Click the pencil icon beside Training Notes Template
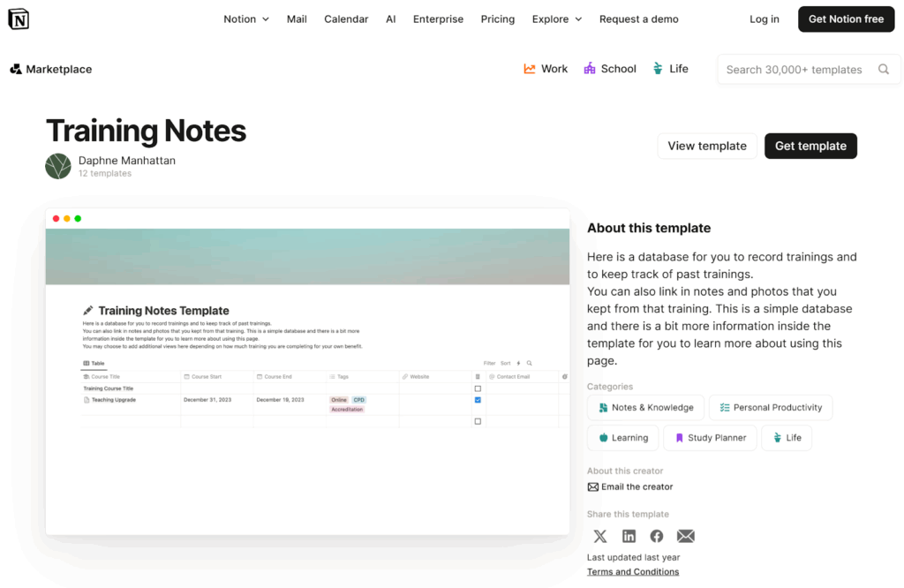 pos(88,311)
